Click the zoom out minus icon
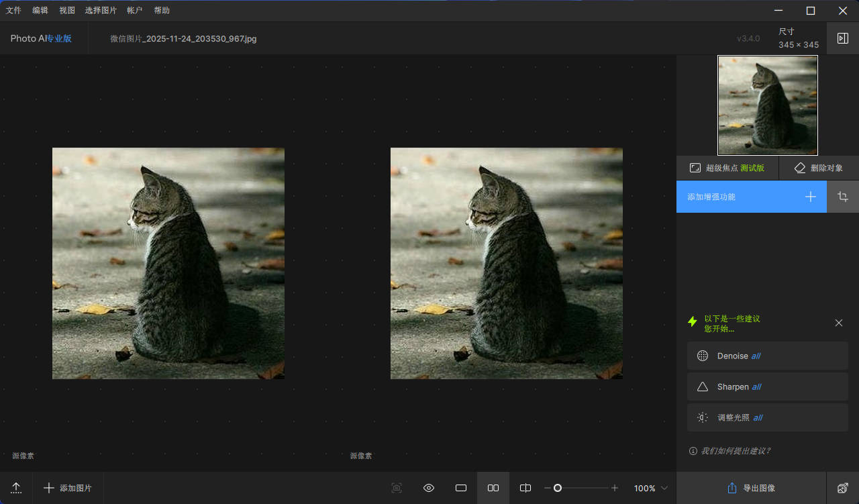Screen dimensions: 859x504 point(548,488)
